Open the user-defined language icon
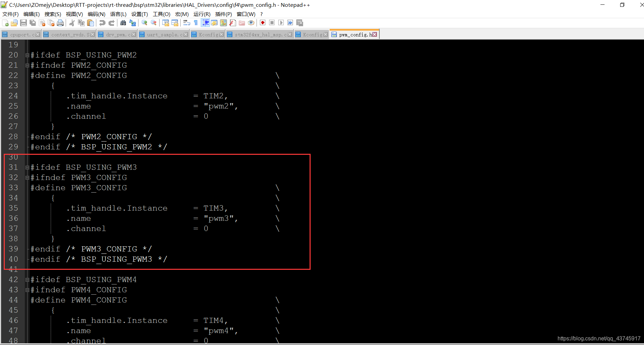This screenshot has width=644, height=345. 214,23
